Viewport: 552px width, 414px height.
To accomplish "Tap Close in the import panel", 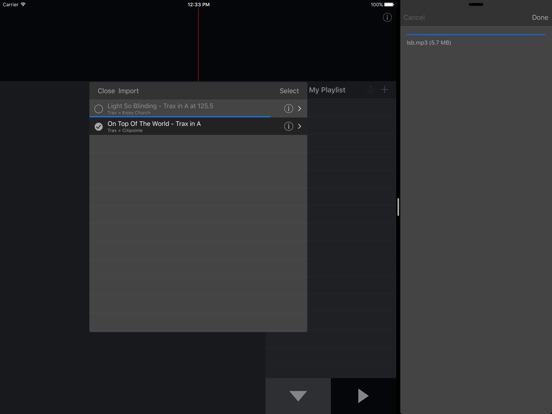I will (x=106, y=91).
